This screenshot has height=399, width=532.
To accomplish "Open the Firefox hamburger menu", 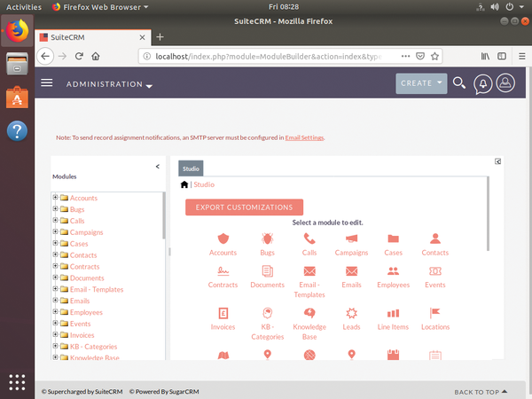I will click(x=522, y=56).
